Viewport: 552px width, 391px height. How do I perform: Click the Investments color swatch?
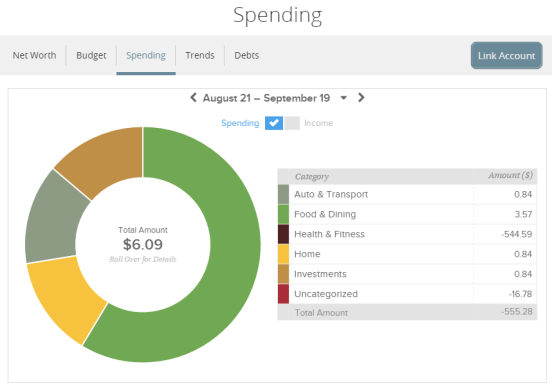point(283,274)
